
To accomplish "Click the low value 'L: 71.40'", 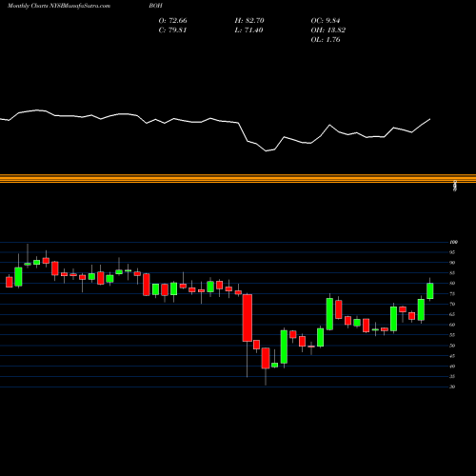I will click(x=248, y=30).
